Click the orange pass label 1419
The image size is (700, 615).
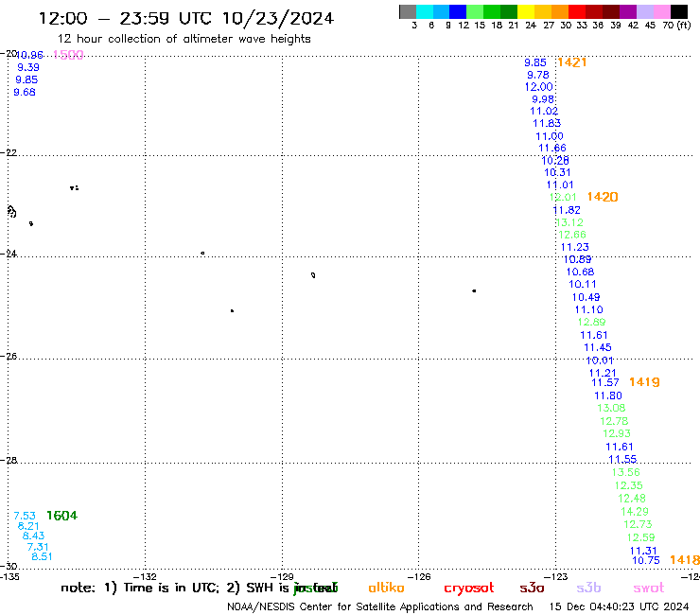click(644, 382)
